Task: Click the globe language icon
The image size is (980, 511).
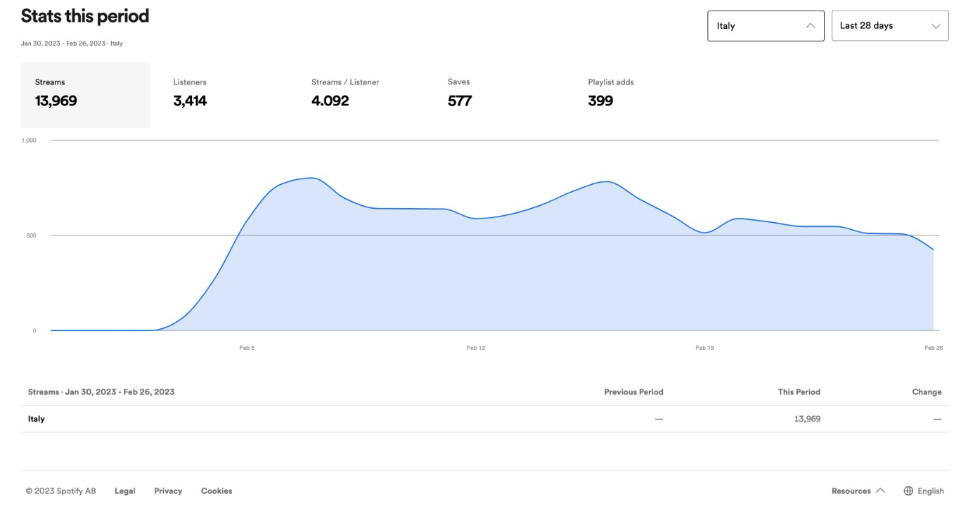Action: coord(908,491)
